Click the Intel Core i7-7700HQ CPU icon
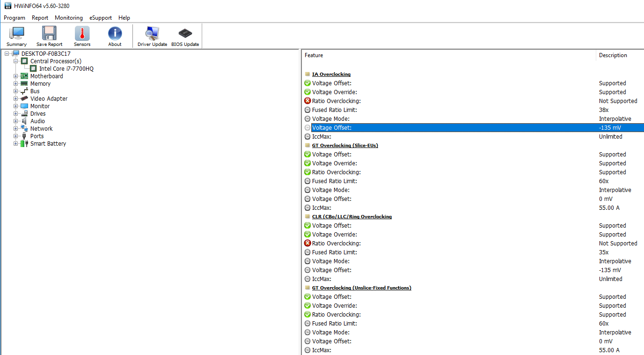 (33, 68)
